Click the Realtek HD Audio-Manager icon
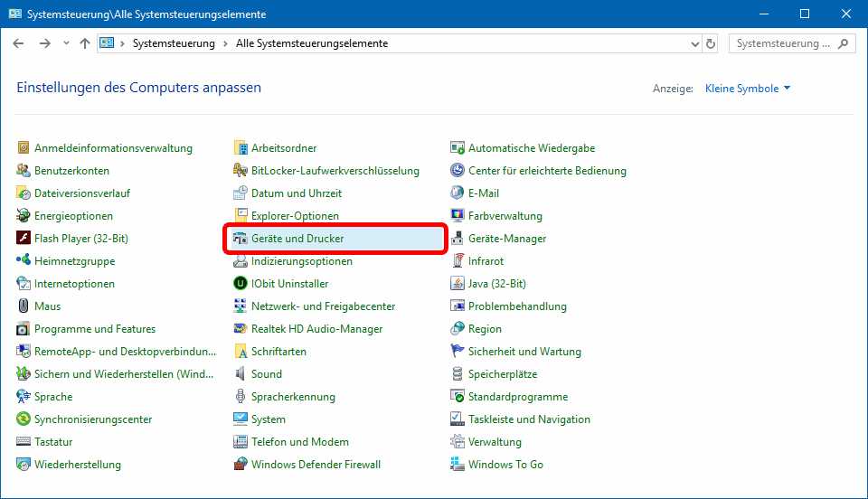 coord(241,329)
